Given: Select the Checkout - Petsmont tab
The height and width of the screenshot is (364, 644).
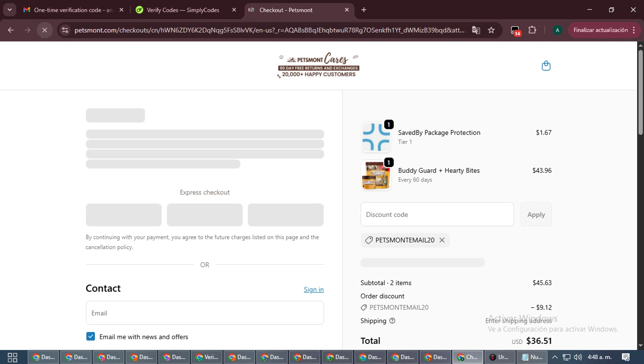Looking at the screenshot, I should pyautogui.click(x=286, y=10).
